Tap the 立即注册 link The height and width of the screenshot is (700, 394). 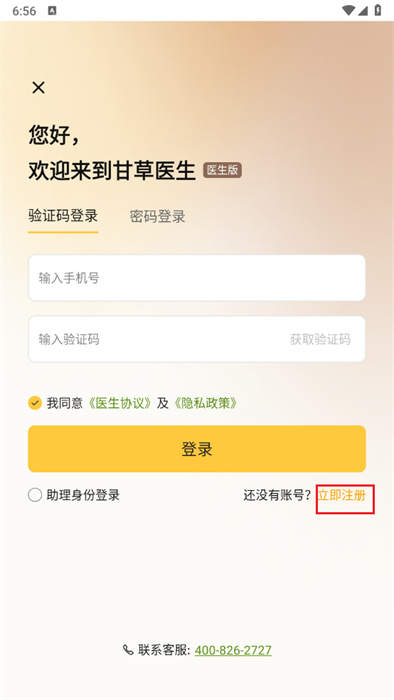click(342, 495)
